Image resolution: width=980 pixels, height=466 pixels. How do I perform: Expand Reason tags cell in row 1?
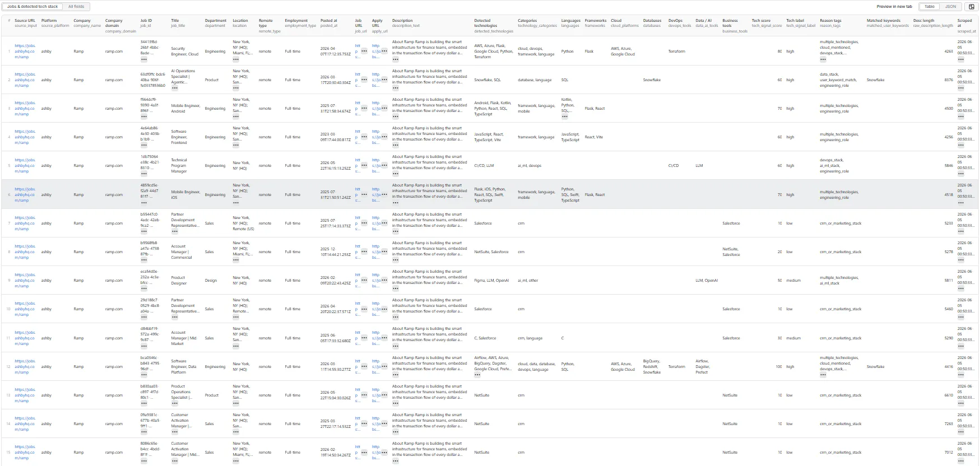[823, 59]
